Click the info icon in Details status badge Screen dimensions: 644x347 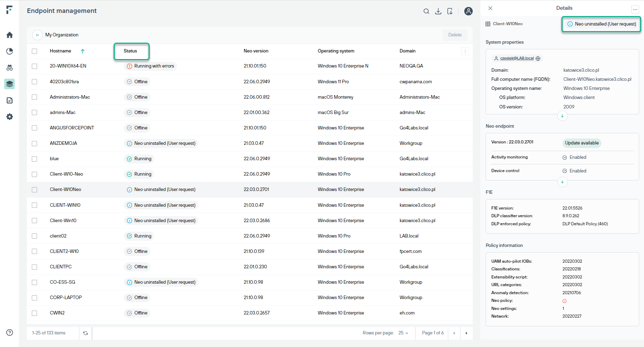570,24
